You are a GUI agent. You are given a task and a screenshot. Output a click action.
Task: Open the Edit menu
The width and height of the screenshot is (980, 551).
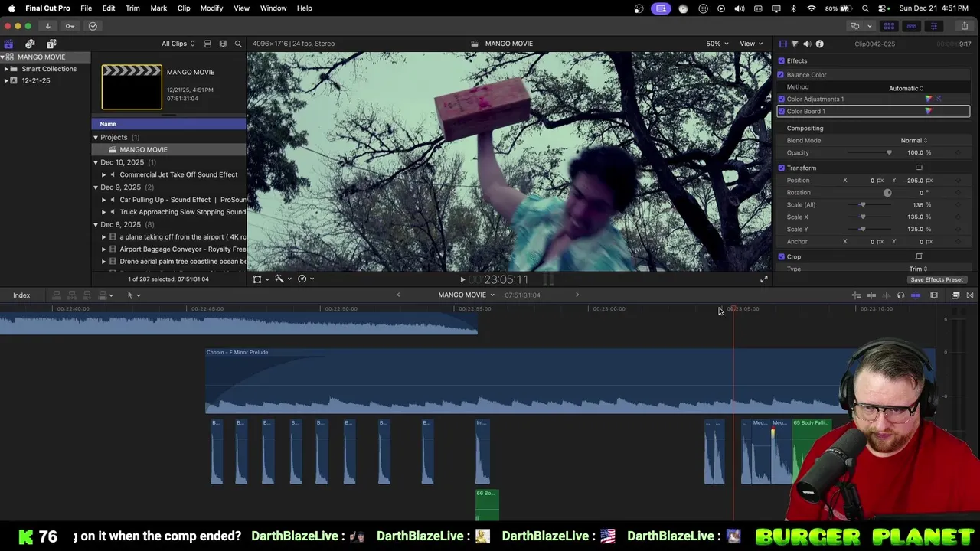[x=109, y=8]
